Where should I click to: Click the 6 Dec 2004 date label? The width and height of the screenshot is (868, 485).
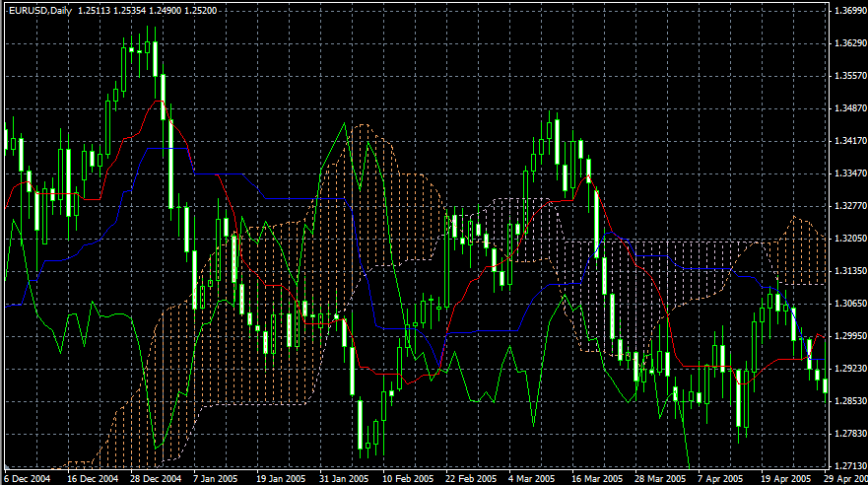pyautogui.click(x=28, y=478)
